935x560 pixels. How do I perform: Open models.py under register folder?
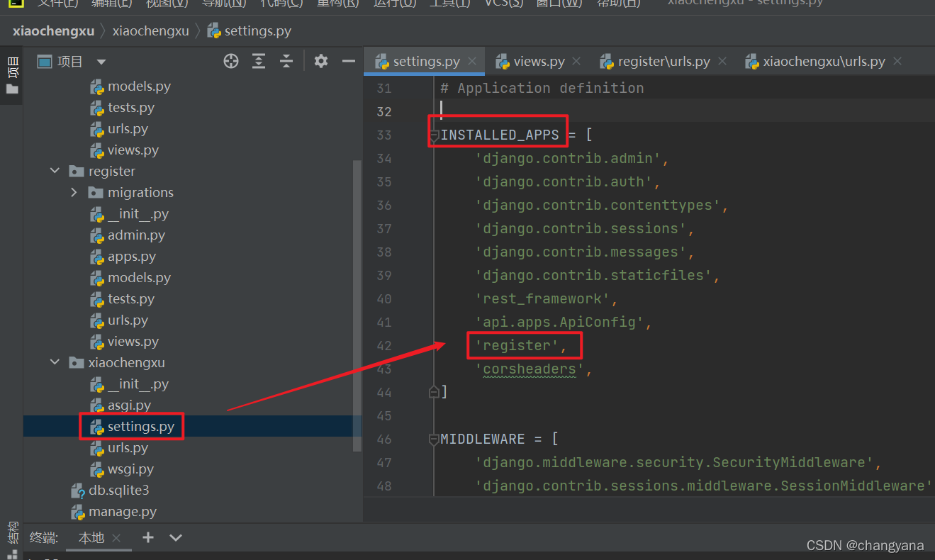point(139,277)
